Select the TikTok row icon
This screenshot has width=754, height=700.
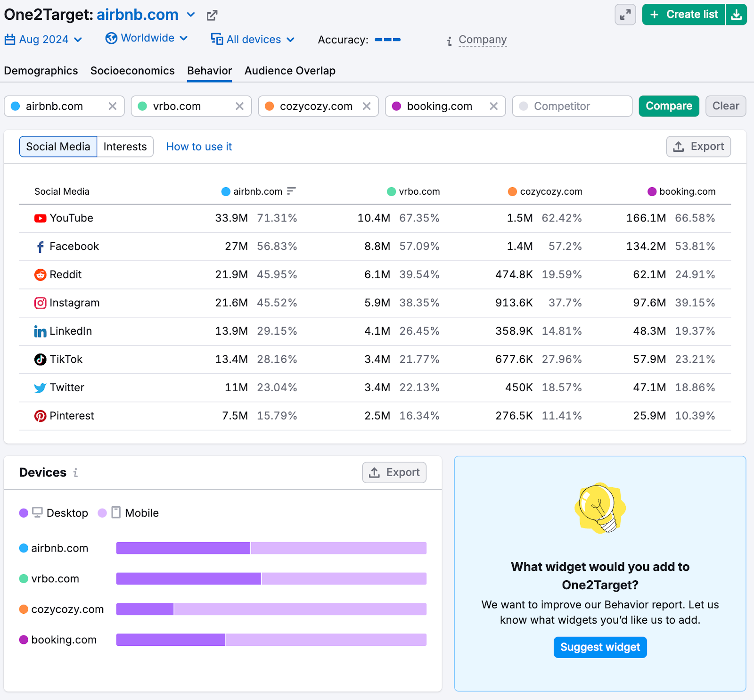tap(40, 359)
